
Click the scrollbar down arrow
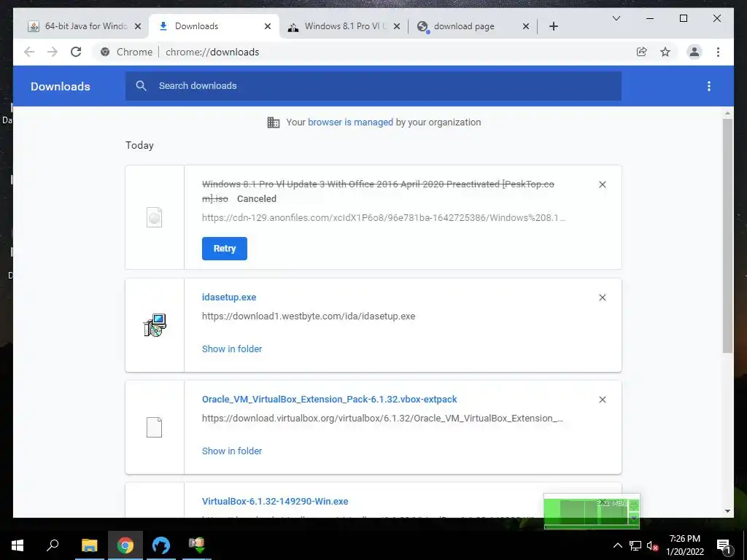coord(727,511)
